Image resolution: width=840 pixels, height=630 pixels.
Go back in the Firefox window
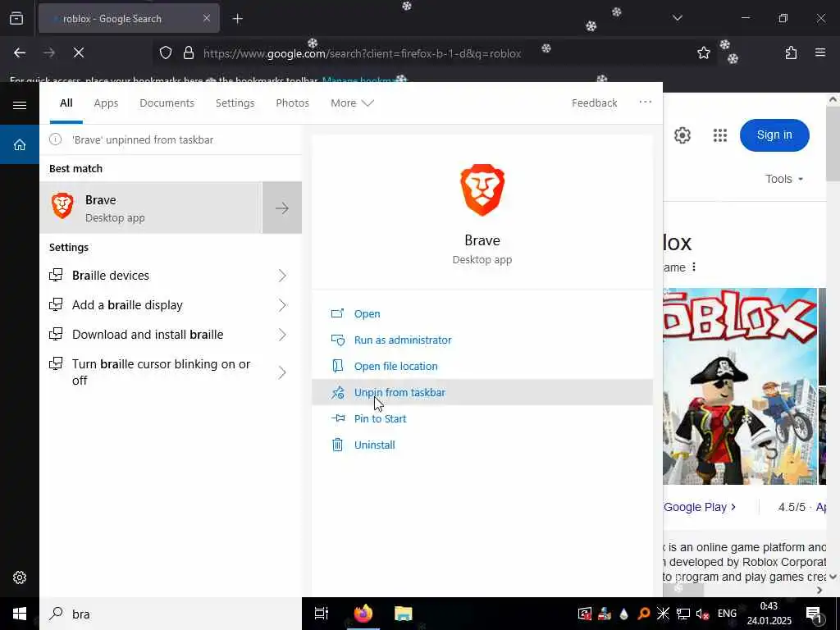coord(20,52)
